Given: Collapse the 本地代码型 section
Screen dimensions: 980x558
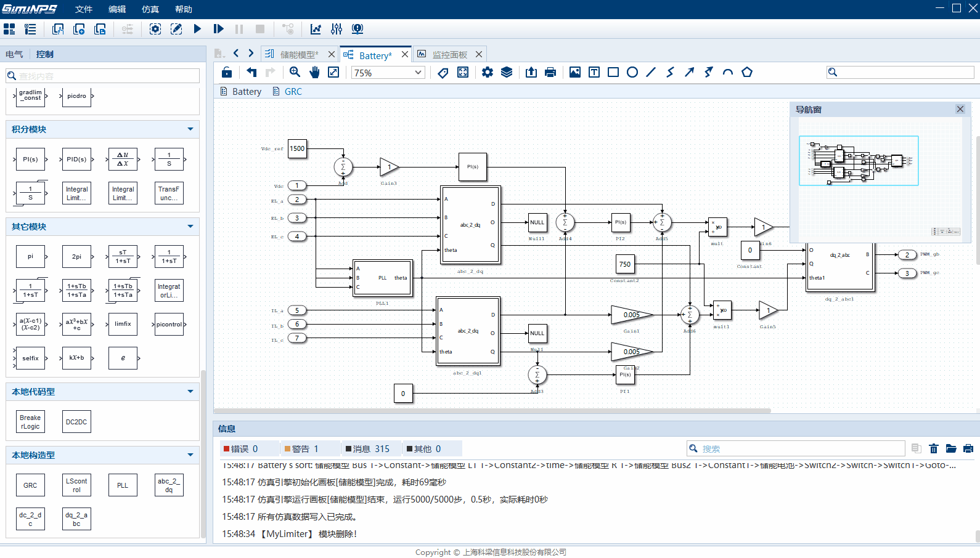Looking at the screenshot, I should point(190,392).
